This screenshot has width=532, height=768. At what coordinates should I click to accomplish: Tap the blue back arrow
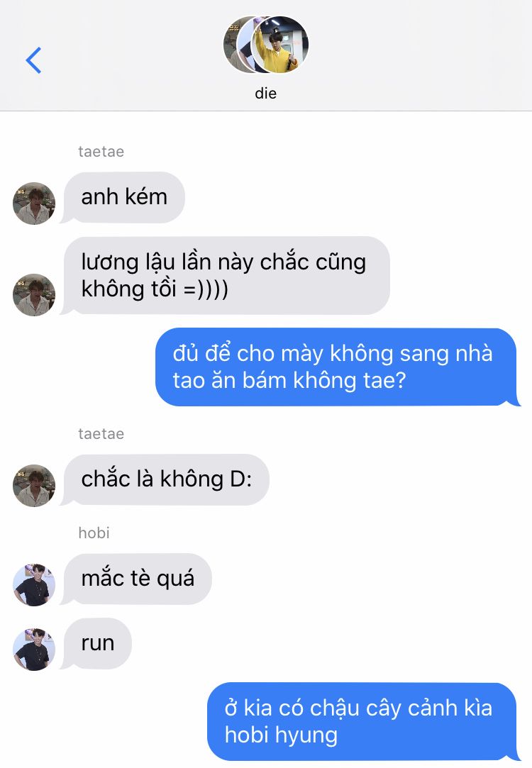coord(33,60)
